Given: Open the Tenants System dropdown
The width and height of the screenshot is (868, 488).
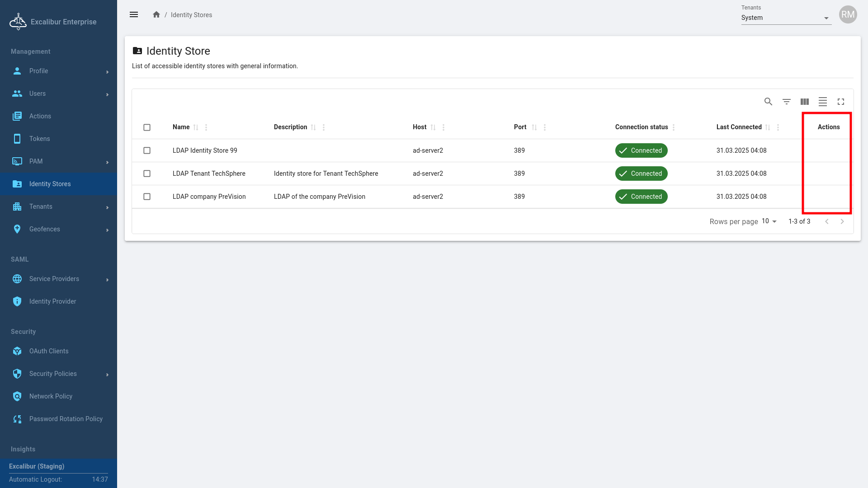Looking at the screenshot, I should (786, 18).
